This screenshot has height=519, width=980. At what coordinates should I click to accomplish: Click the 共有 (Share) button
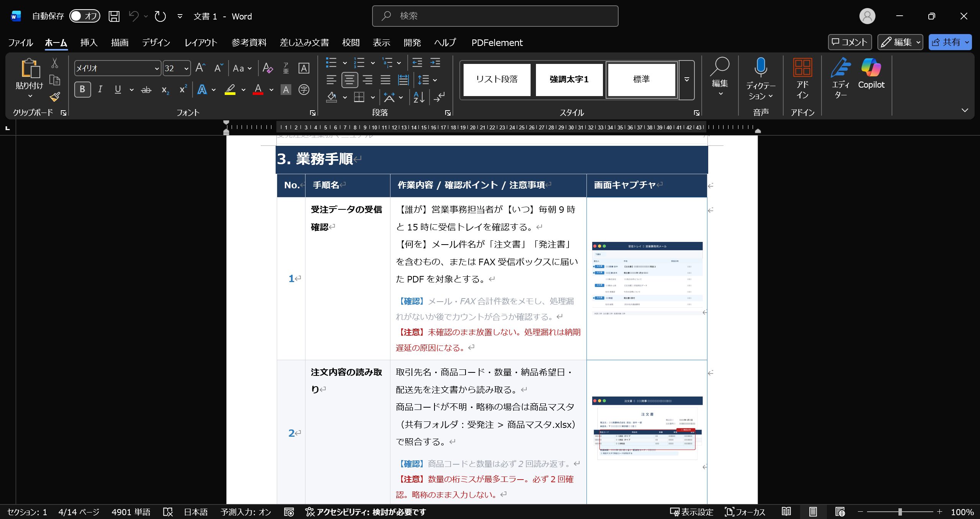tap(946, 42)
